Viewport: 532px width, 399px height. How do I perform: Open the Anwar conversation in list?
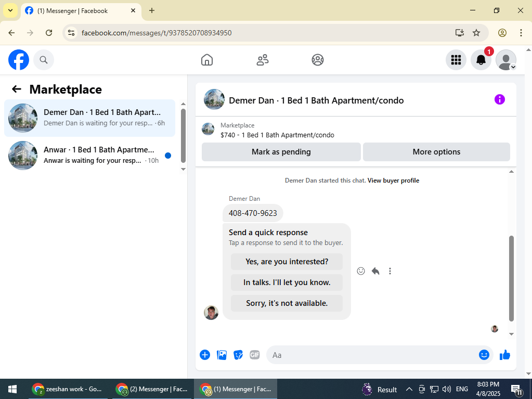(89, 156)
